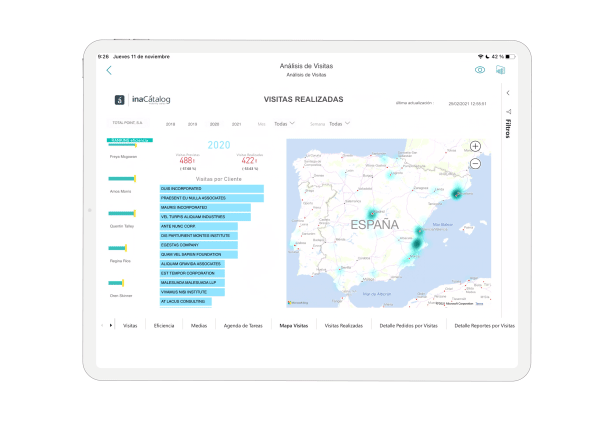Open the report pages icon at top right
This screenshot has height=431, width=600.
[500, 70]
